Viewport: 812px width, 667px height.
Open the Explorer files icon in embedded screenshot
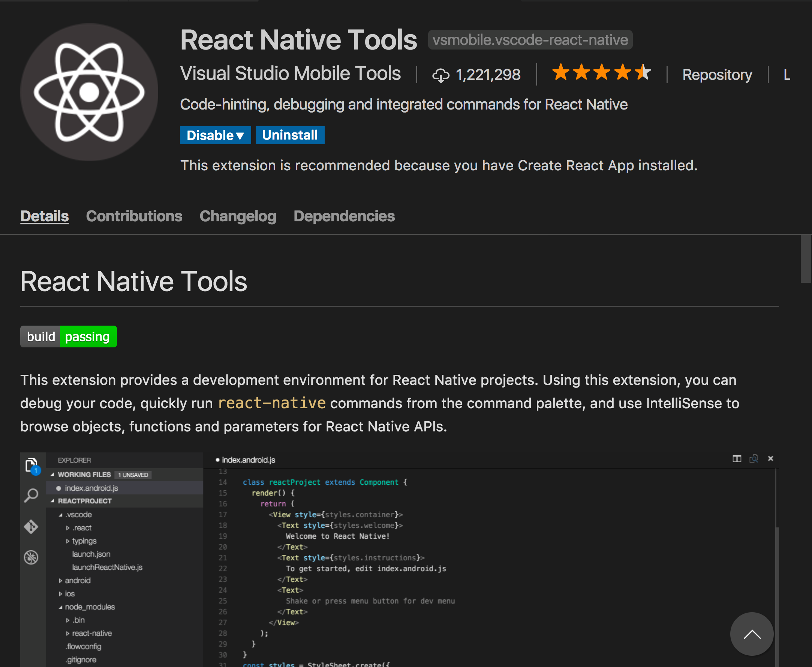[x=31, y=465]
